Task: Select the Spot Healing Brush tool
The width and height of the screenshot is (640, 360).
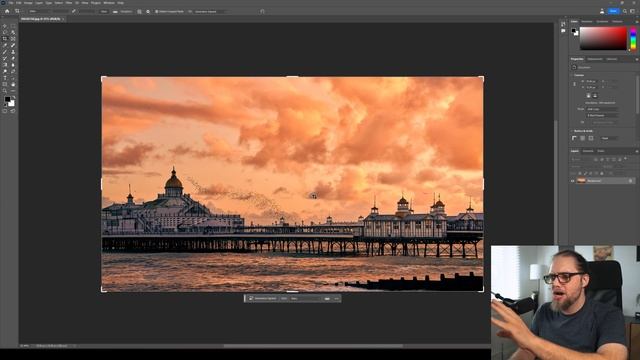Action: pos(13,45)
